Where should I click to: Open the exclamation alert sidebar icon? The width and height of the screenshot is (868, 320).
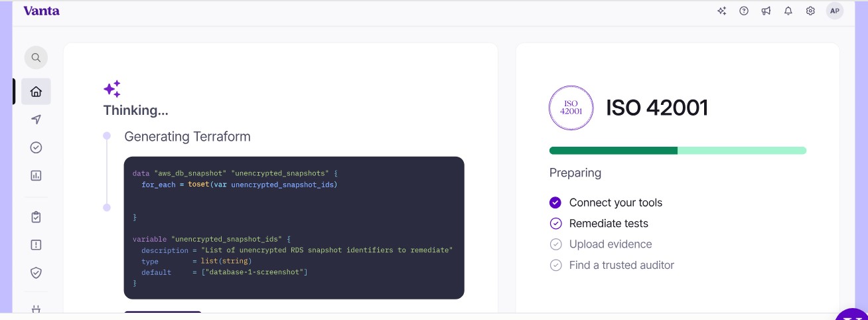tap(36, 245)
